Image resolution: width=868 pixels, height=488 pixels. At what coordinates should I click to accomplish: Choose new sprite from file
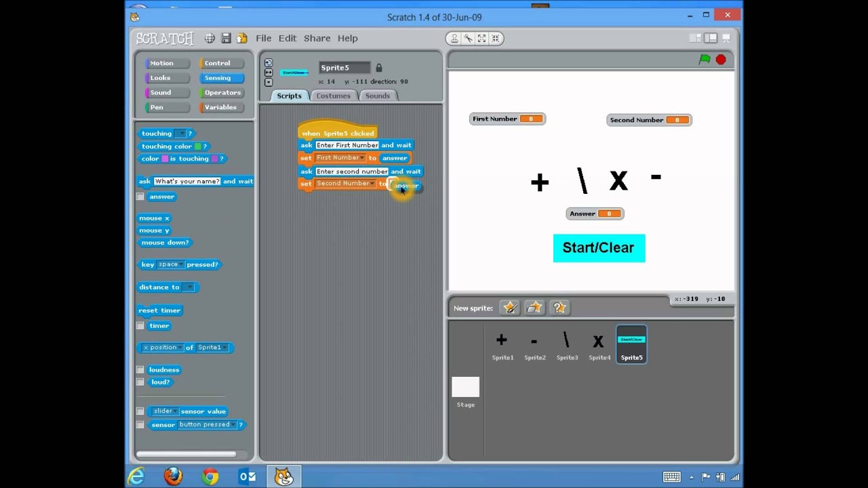click(x=534, y=308)
